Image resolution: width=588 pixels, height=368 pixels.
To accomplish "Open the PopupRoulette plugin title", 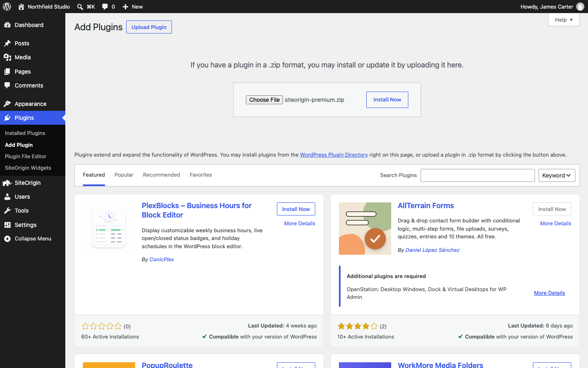I will coord(167,365).
